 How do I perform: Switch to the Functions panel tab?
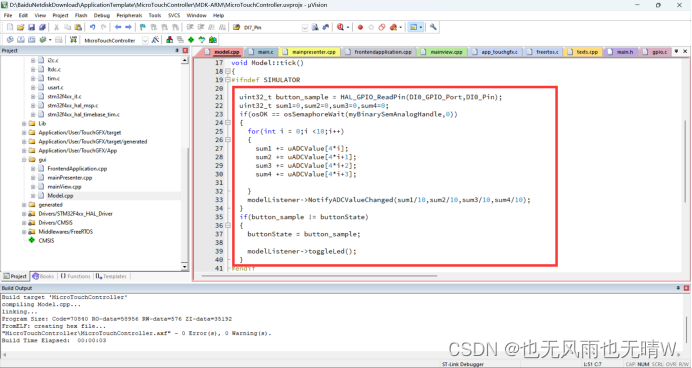click(75, 276)
